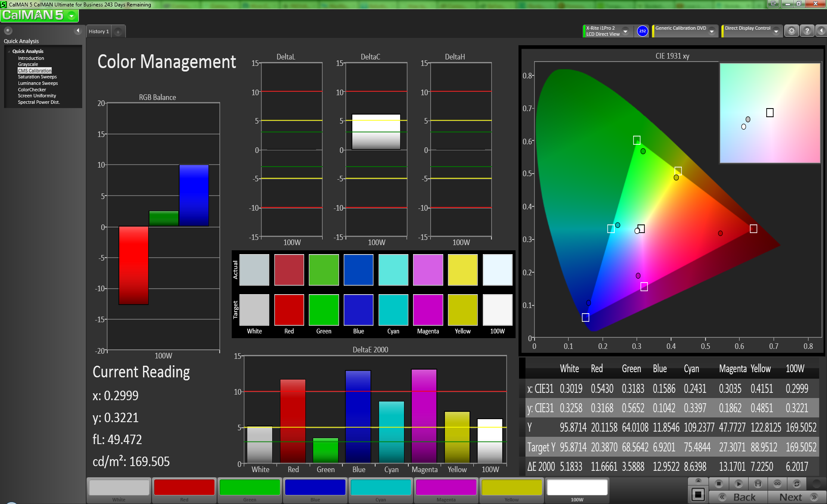Open the Grayscale workflow page
This screenshot has height=504, width=827.
point(28,64)
